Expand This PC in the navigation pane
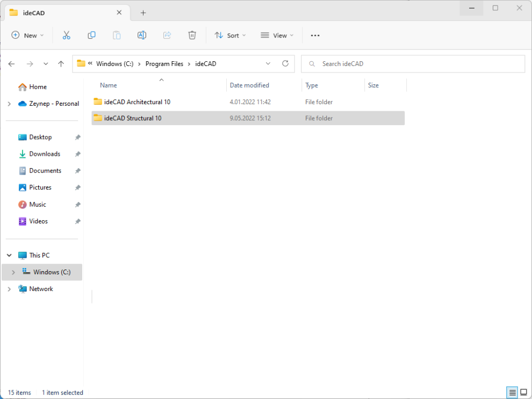 click(x=9, y=255)
